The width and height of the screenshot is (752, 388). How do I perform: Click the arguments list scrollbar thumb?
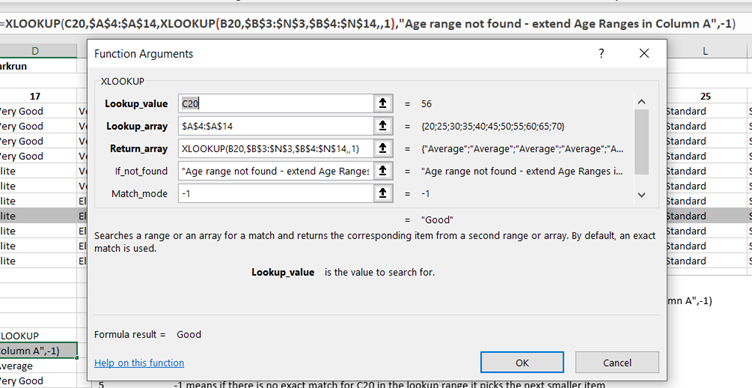(x=641, y=141)
